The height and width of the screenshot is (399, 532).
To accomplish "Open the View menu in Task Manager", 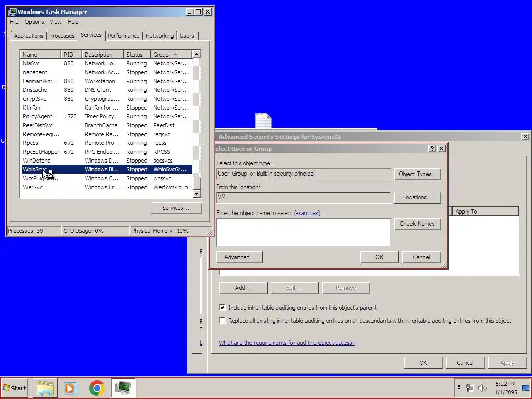I will pyautogui.click(x=56, y=22).
